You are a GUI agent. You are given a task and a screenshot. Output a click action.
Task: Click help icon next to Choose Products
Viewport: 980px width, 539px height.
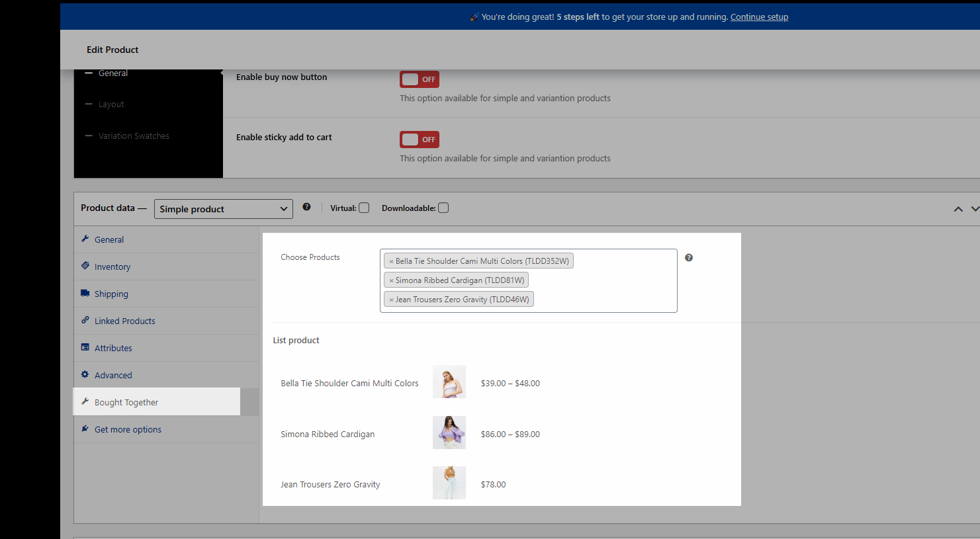[x=689, y=258]
